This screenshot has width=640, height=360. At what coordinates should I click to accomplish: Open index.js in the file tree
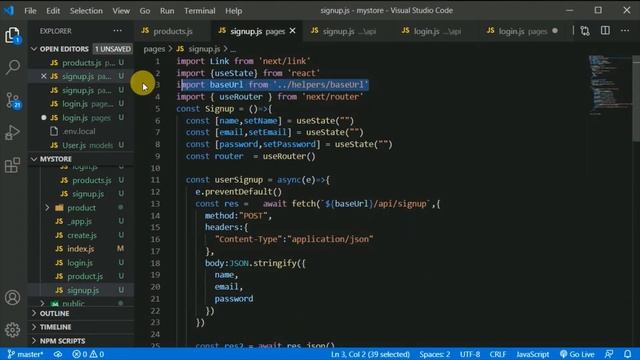click(x=80, y=249)
